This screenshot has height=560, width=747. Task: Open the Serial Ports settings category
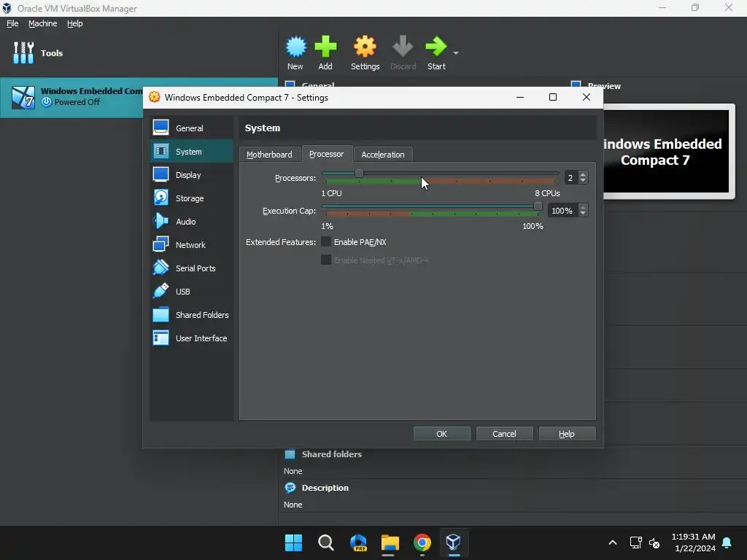[x=192, y=268]
